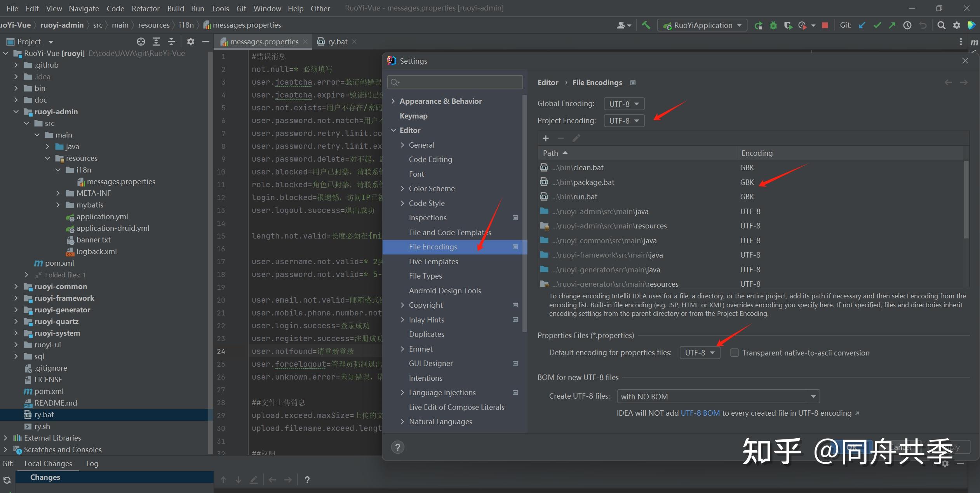The width and height of the screenshot is (980, 493).
Task: Switch to the ry.bat editor tab
Action: [x=337, y=42]
